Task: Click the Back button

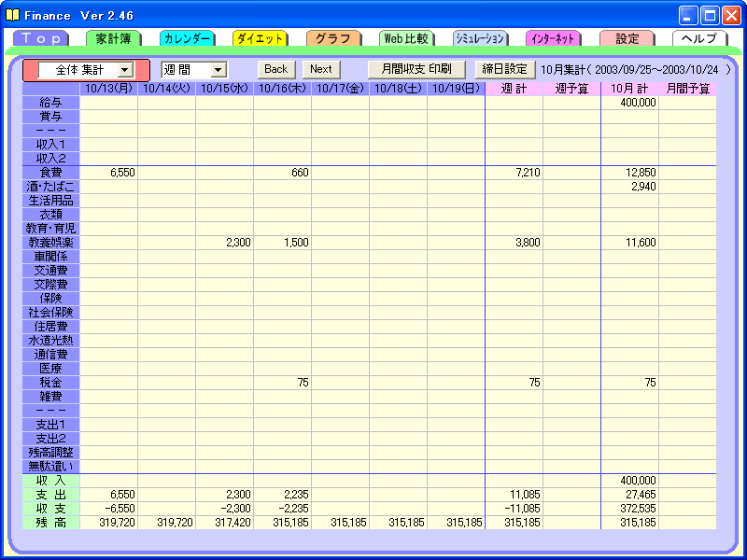Action: click(276, 69)
